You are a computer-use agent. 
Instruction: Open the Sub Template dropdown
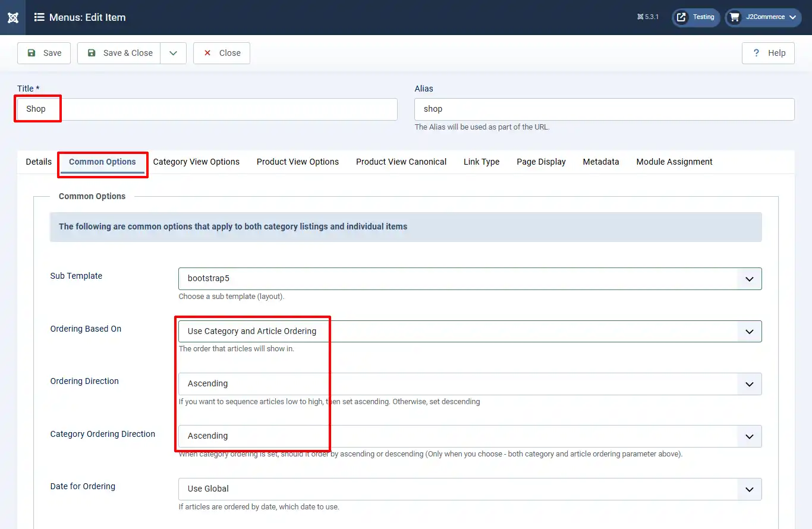point(470,279)
